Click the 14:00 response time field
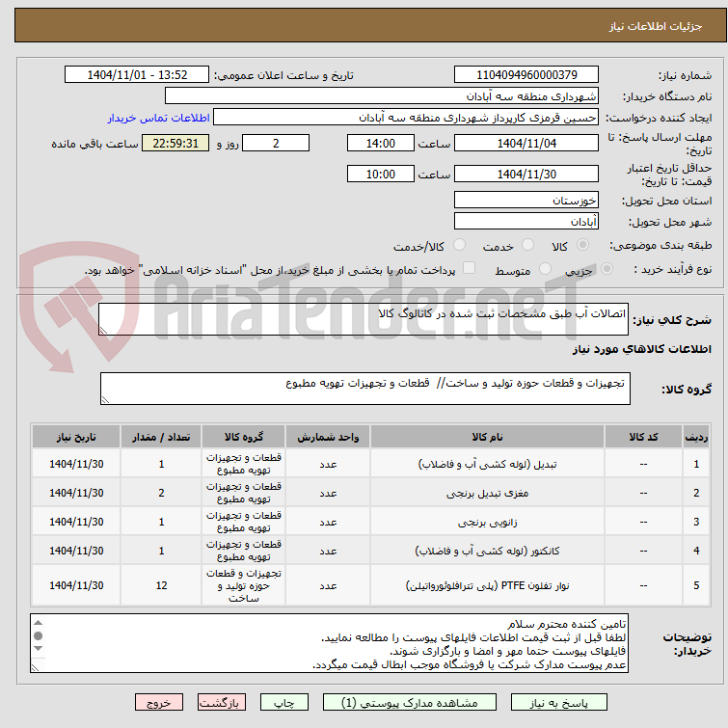The image size is (728, 728). click(x=380, y=143)
